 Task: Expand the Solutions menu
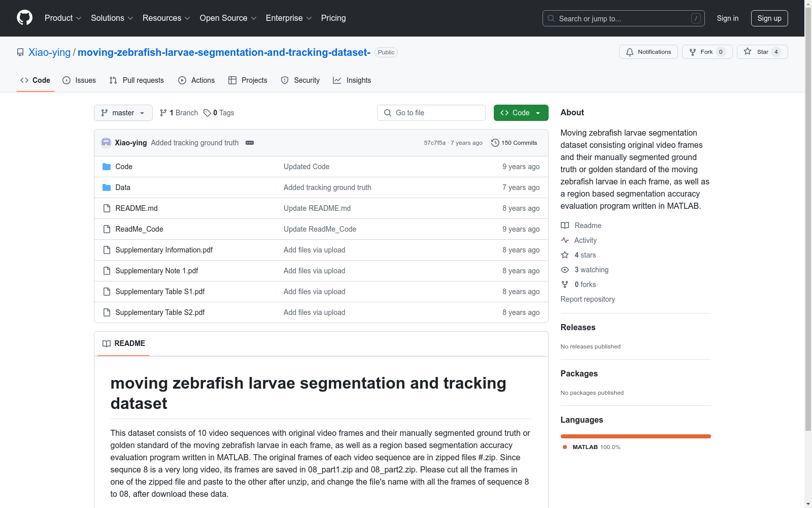[112, 18]
